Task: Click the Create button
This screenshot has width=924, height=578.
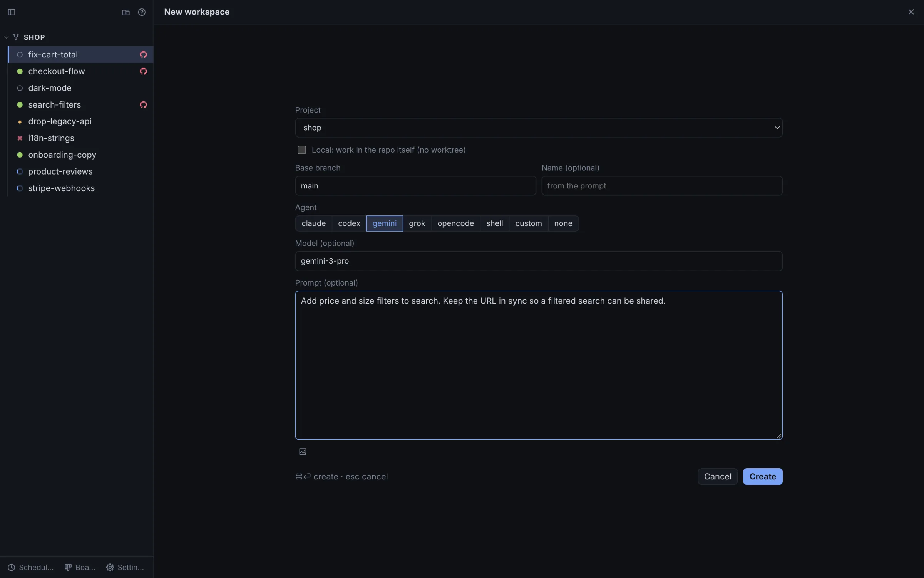Action: [x=762, y=477]
